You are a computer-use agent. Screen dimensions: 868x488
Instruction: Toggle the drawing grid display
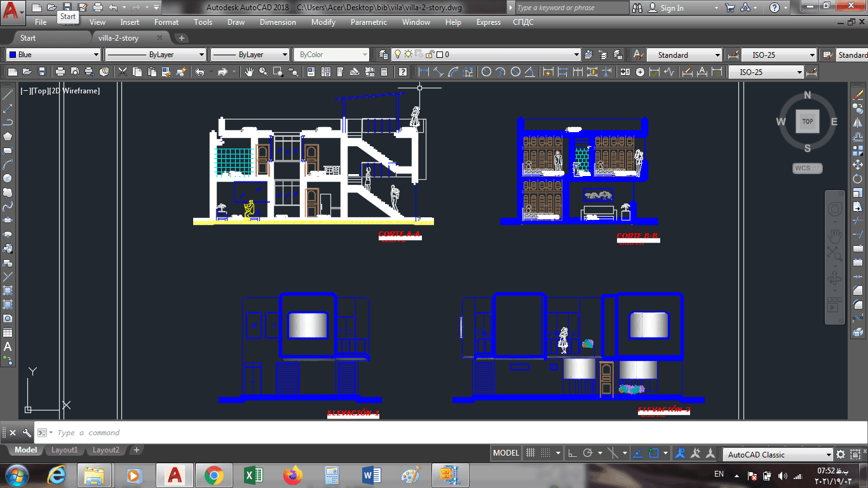531,453
